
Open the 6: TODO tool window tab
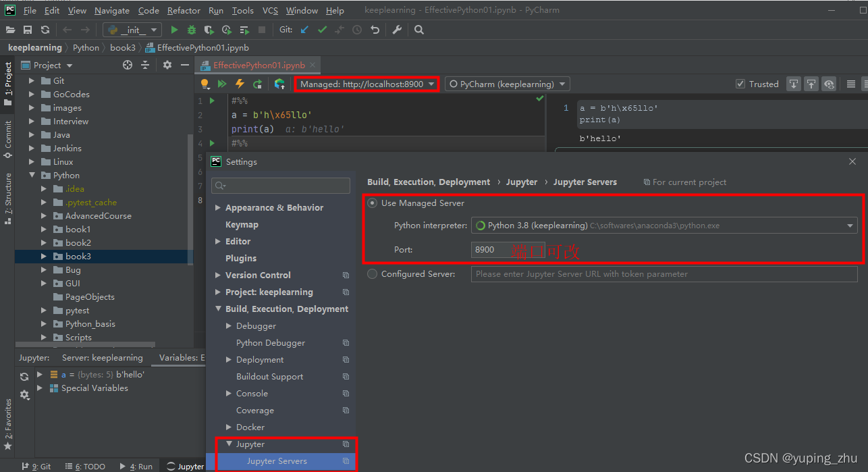coord(85,466)
